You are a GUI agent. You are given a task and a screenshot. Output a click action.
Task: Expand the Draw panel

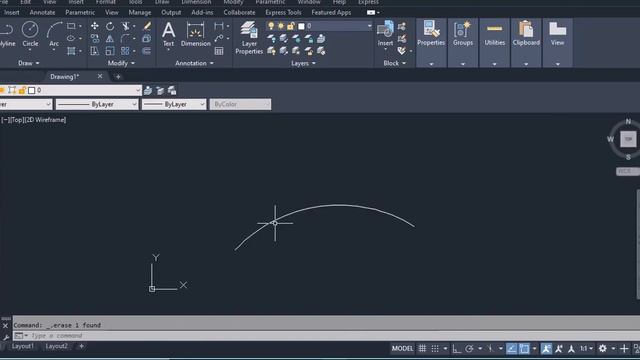click(x=29, y=63)
